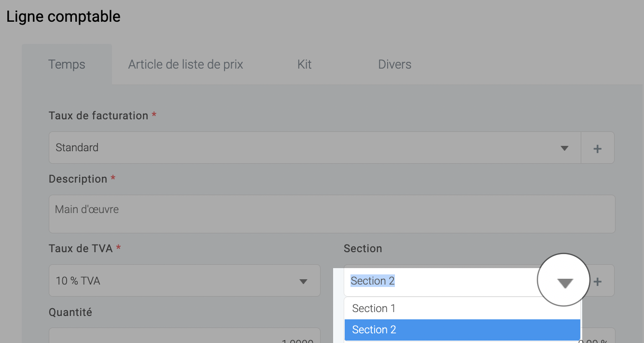Go to the Divers tab
The width and height of the screenshot is (644, 343).
[394, 64]
